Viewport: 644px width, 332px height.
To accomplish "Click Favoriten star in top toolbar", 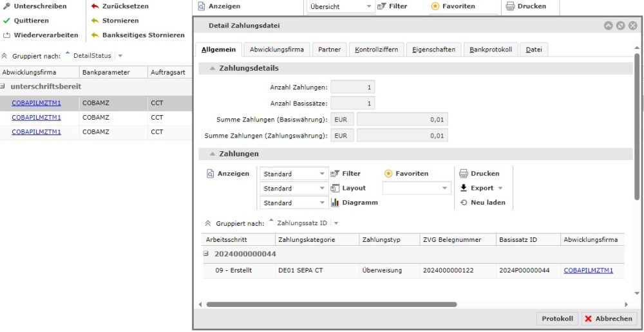I will click(x=453, y=6).
